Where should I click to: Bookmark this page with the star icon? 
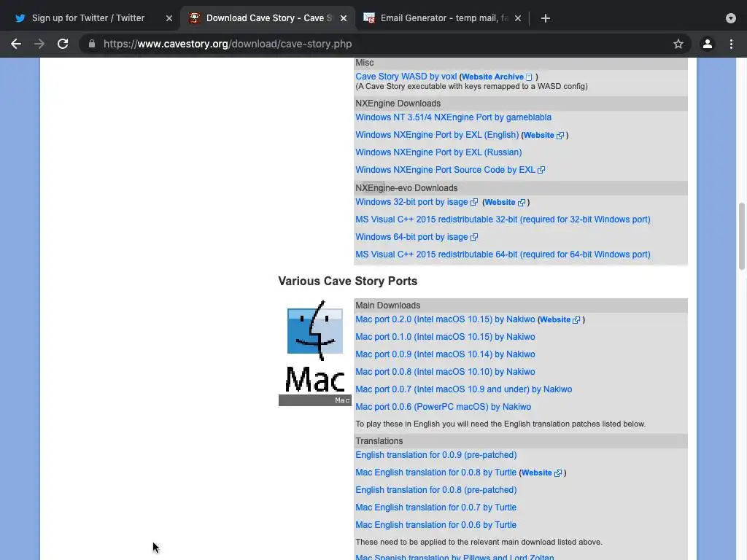[678, 44]
